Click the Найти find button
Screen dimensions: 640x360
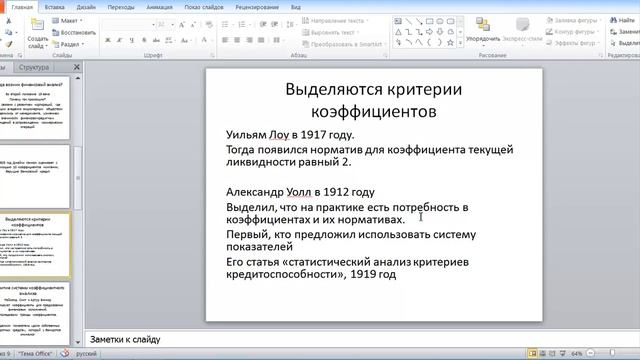(x=623, y=20)
